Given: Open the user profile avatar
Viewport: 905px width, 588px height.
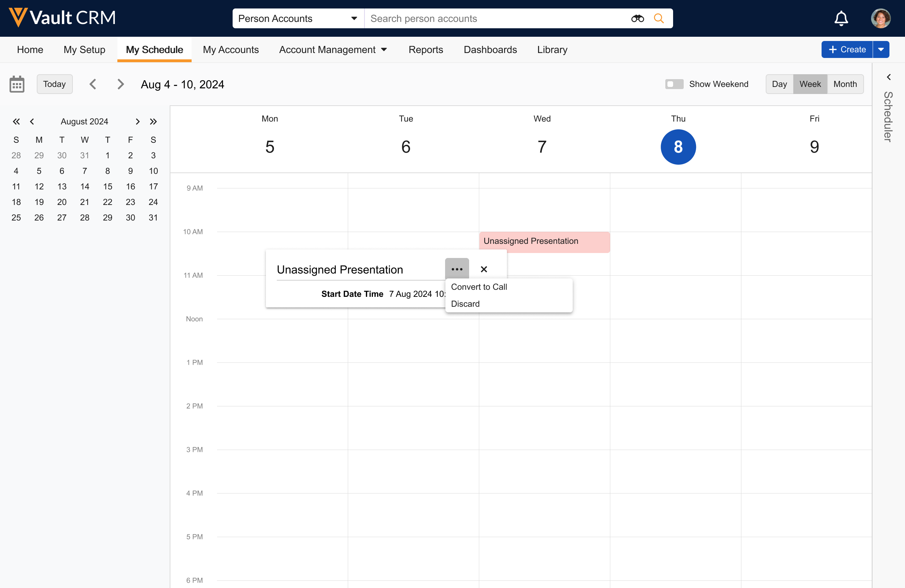Looking at the screenshot, I should pos(880,18).
